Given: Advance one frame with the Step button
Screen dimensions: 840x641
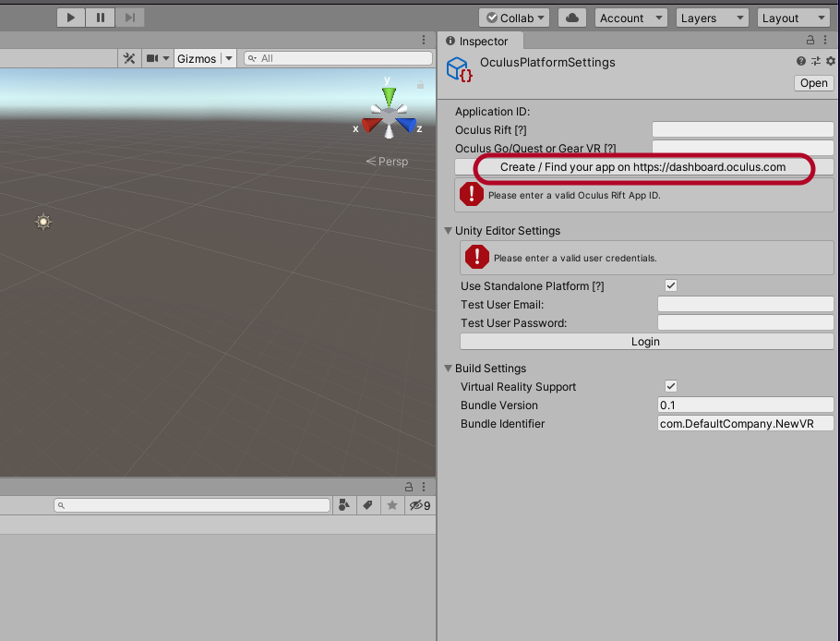Looking at the screenshot, I should 129,18.
